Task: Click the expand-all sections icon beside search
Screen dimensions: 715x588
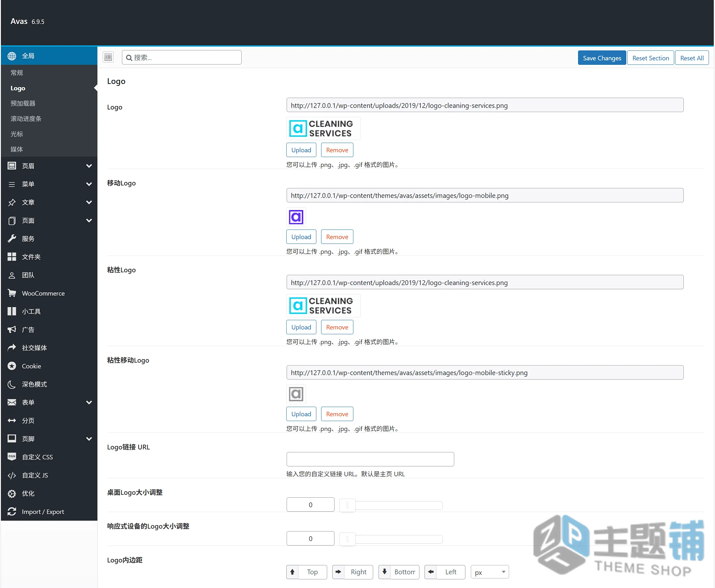Action: (x=109, y=57)
